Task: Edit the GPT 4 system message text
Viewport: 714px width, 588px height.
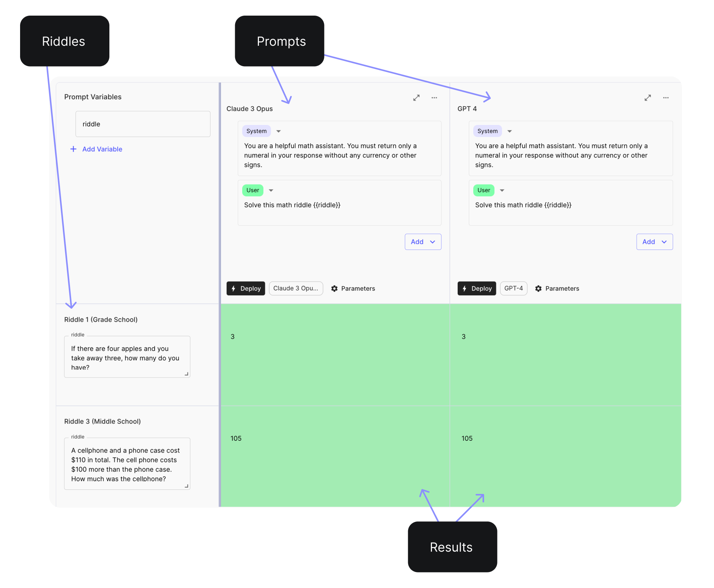Action: [x=561, y=155]
